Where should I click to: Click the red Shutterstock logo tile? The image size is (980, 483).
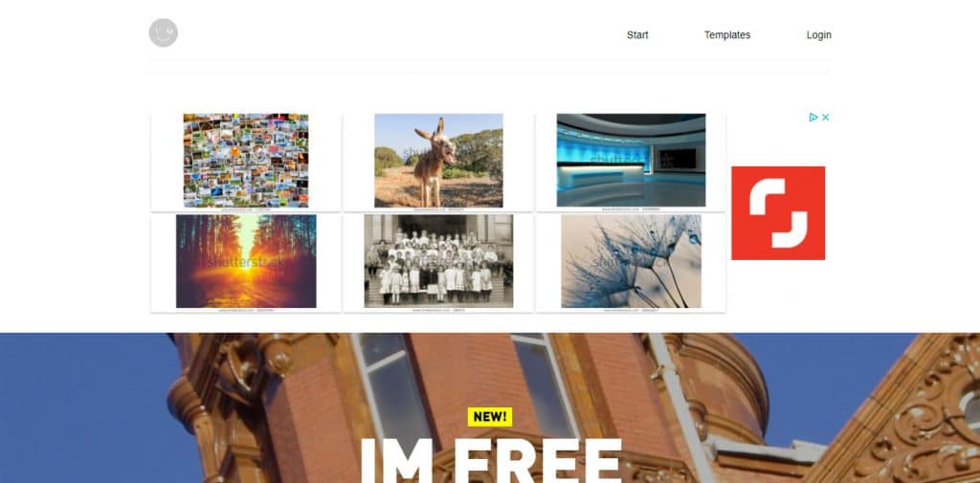tap(778, 213)
